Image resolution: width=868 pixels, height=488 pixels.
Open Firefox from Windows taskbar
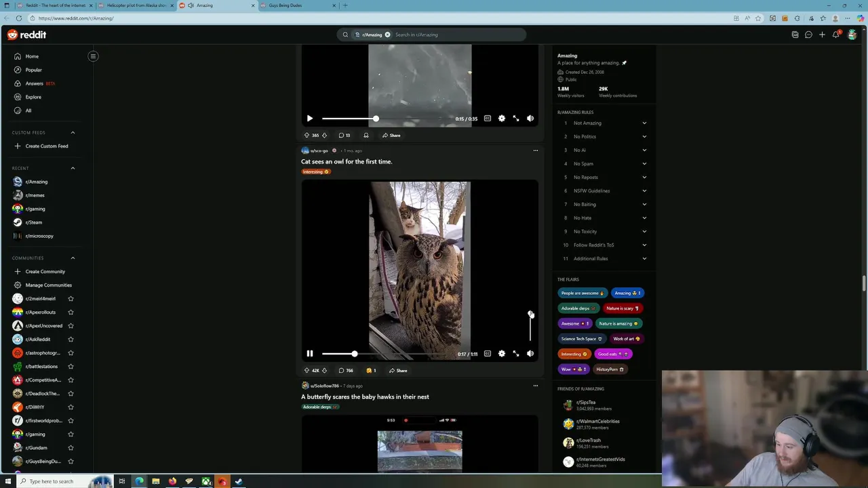click(x=172, y=481)
